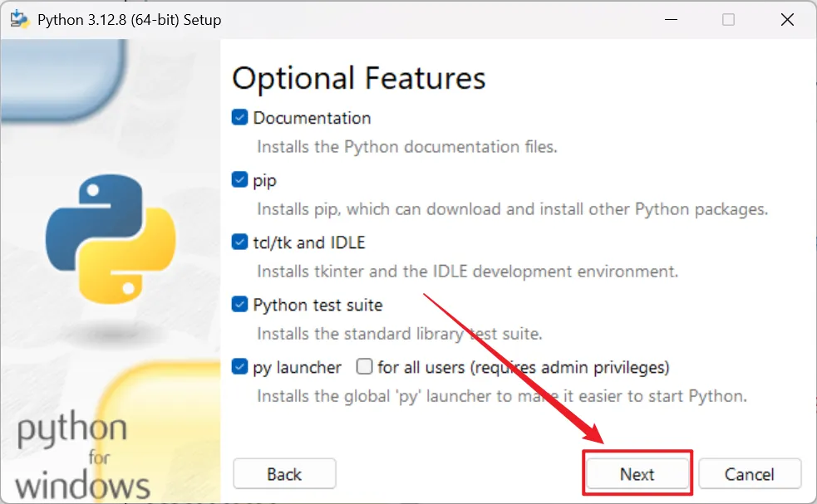Image resolution: width=817 pixels, height=504 pixels.
Task: Click the Optional Features heading
Action: pos(358,78)
